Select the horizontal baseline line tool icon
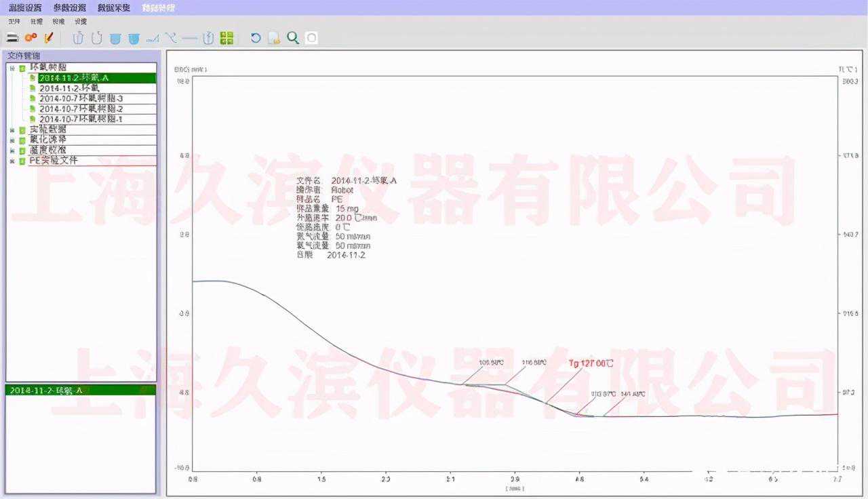 pos(190,38)
